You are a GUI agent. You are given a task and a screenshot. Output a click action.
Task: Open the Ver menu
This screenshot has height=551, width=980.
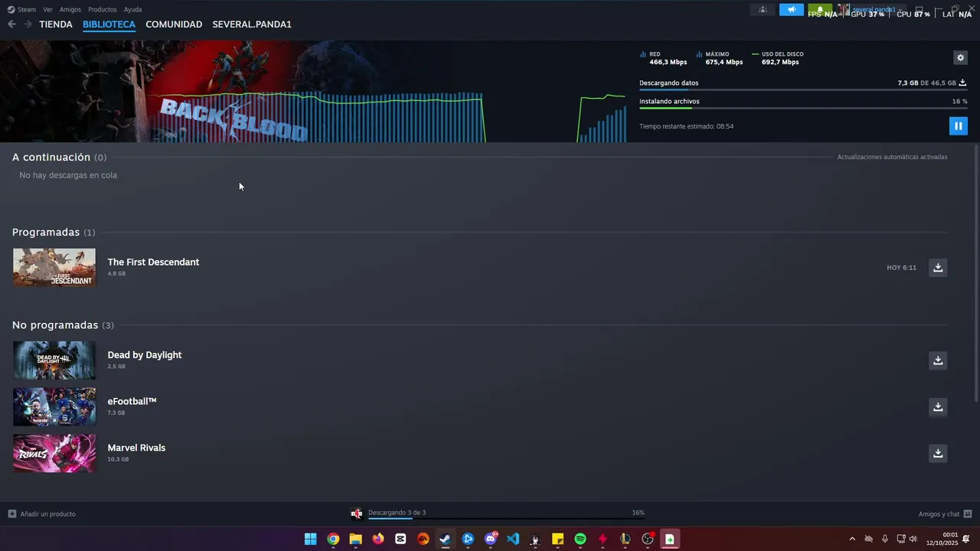(47, 9)
